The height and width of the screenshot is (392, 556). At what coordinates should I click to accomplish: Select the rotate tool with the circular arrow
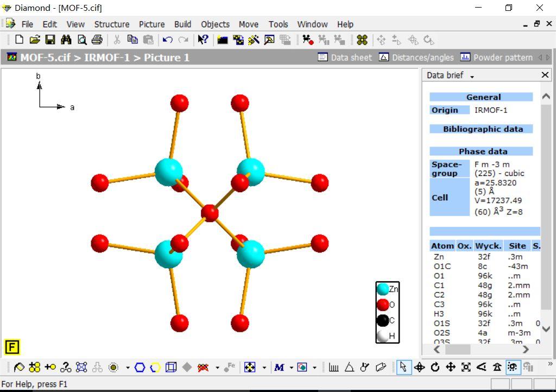(435, 368)
